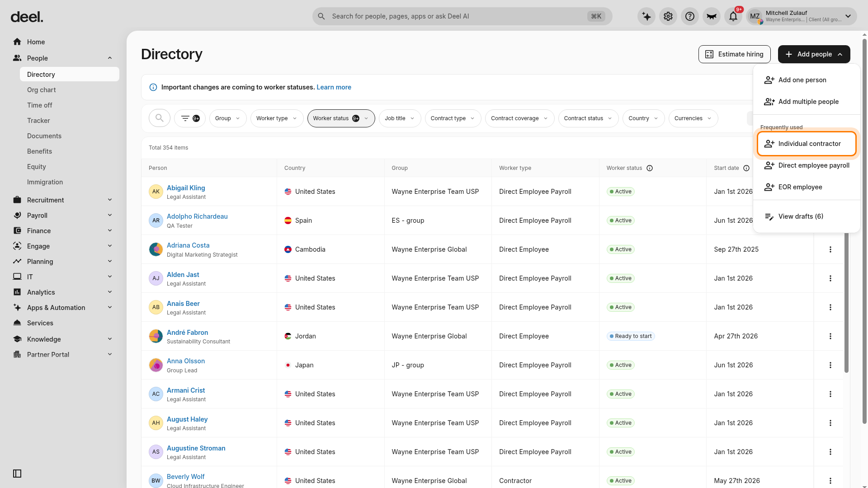Open notifications bell icon
Image resolution: width=868 pixels, height=488 pixels.
(733, 16)
